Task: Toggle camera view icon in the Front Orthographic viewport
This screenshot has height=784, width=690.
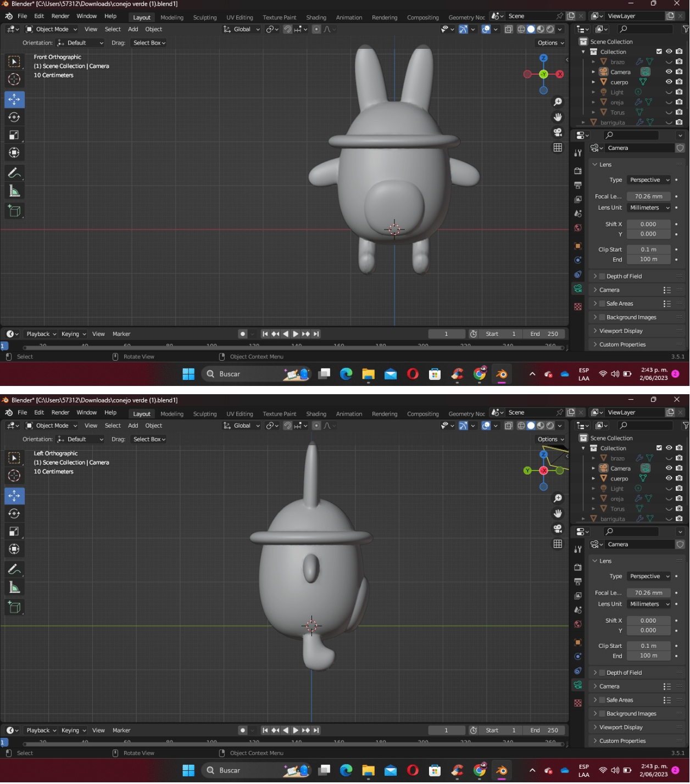Action: tap(558, 132)
